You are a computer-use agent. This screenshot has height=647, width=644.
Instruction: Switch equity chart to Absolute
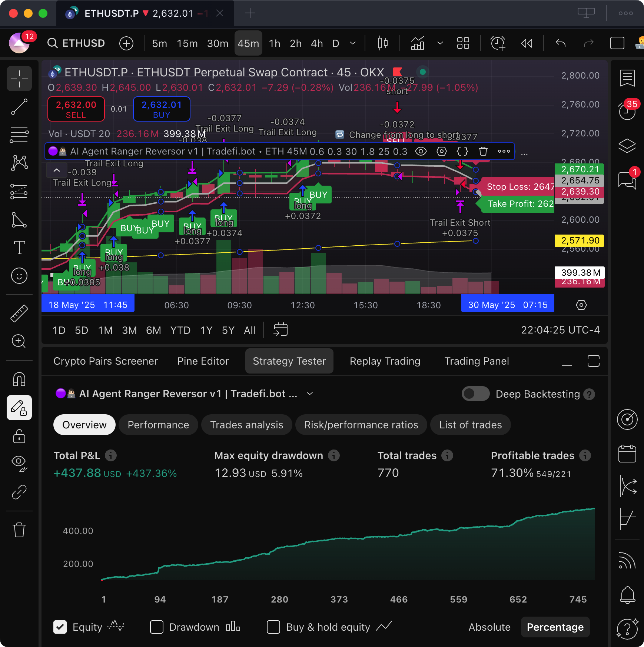pyautogui.click(x=489, y=627)
